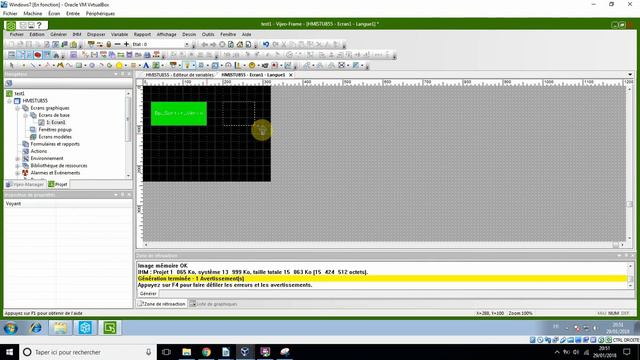640x360 pixels.
Task: Switch to Liste de graphiques tab
Action: pyautogui.click(x=213, y=304)
